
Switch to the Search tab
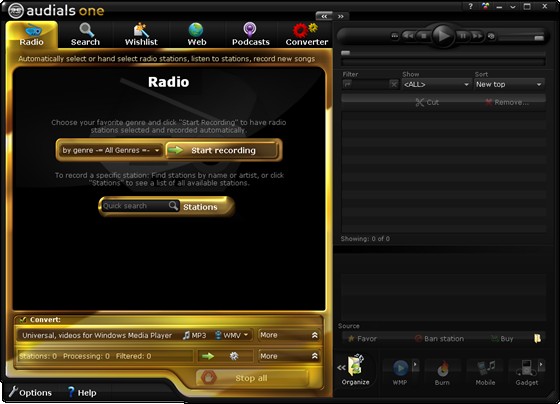(85, 34)
